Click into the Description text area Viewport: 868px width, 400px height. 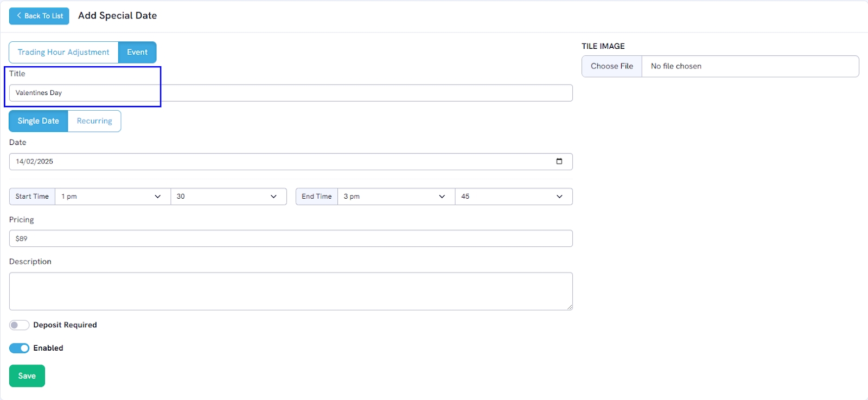[x=290, y=291]
